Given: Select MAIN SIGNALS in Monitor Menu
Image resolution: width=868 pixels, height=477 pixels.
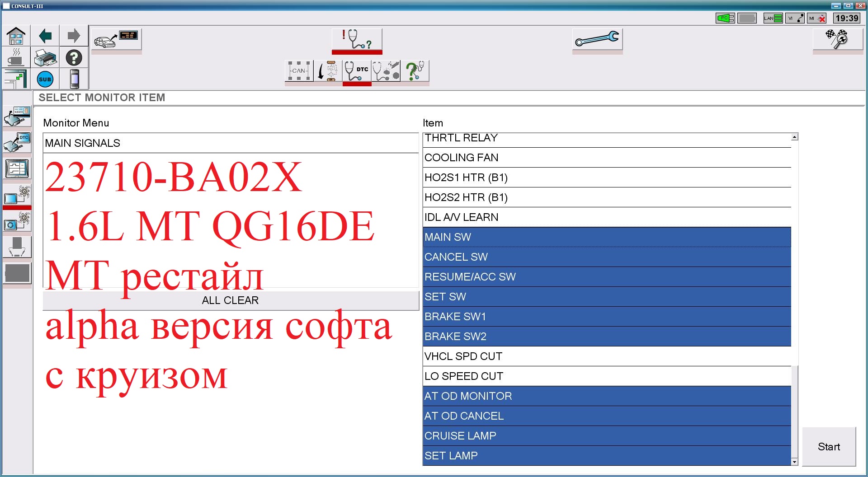Looking at the screenshot, I should pyautogui.click(x=231, y=143).
